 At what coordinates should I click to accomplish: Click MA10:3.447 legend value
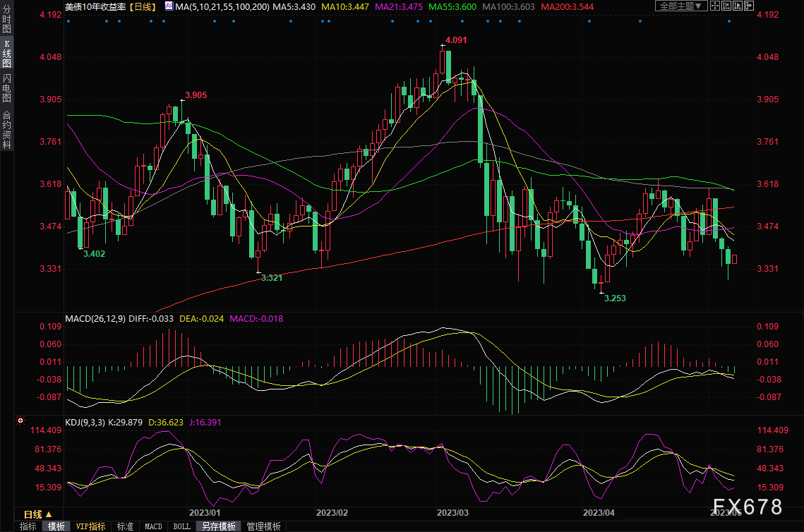click(x=344, y=6)
